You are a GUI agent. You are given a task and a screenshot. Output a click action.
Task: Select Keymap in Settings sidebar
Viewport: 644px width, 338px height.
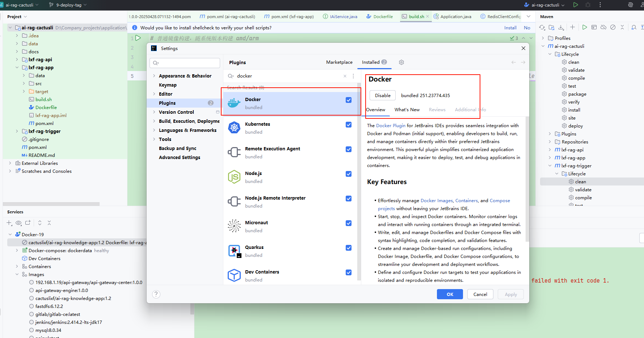point(168,85)
